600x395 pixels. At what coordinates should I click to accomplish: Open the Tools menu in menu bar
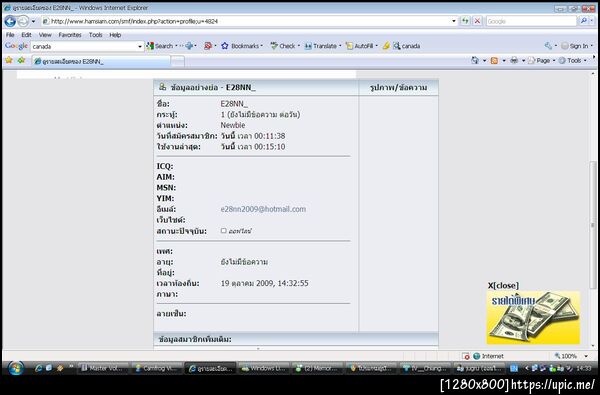pos(95,35)
